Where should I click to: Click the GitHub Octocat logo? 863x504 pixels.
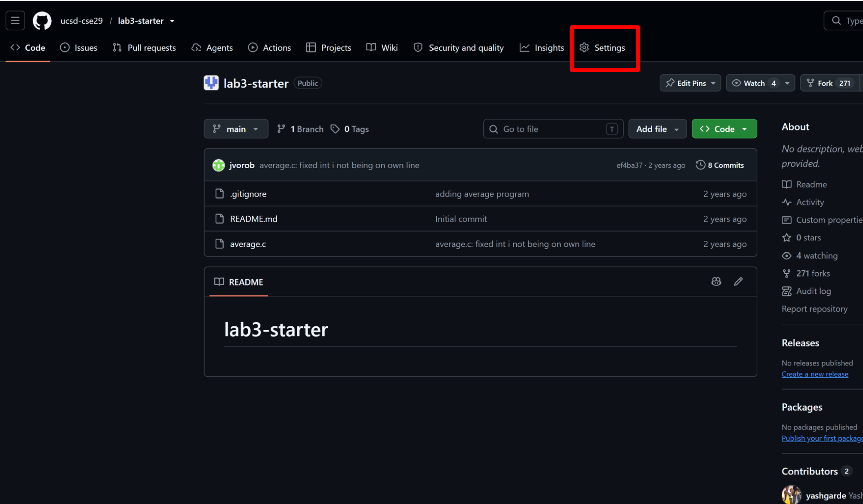point(42,21)
